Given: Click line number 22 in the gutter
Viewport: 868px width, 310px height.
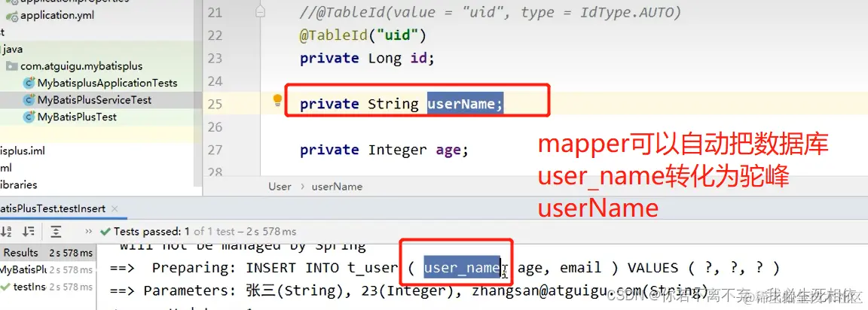Looking at the screenshot, I should (215, 35).
